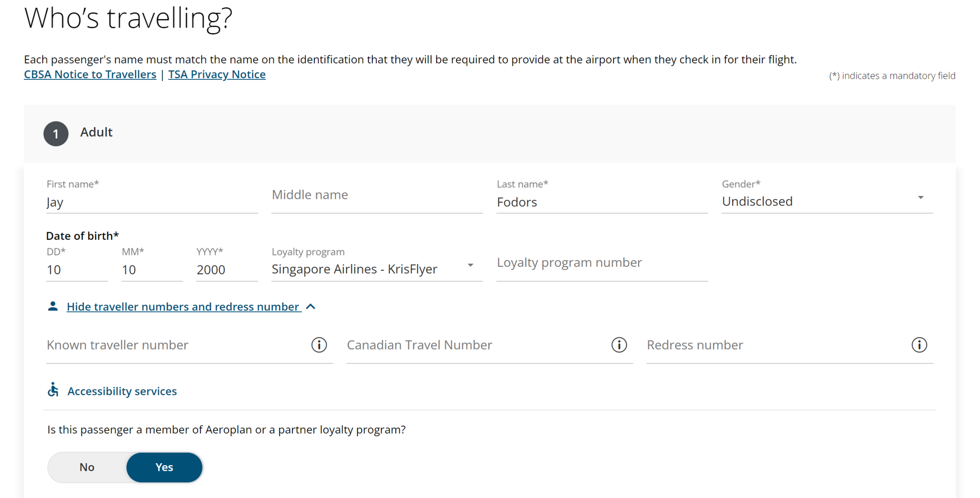This screenshot has height=498, width=980.
Task: Click the wheelchair accessibility icon
Action: (x=53, y=390)
